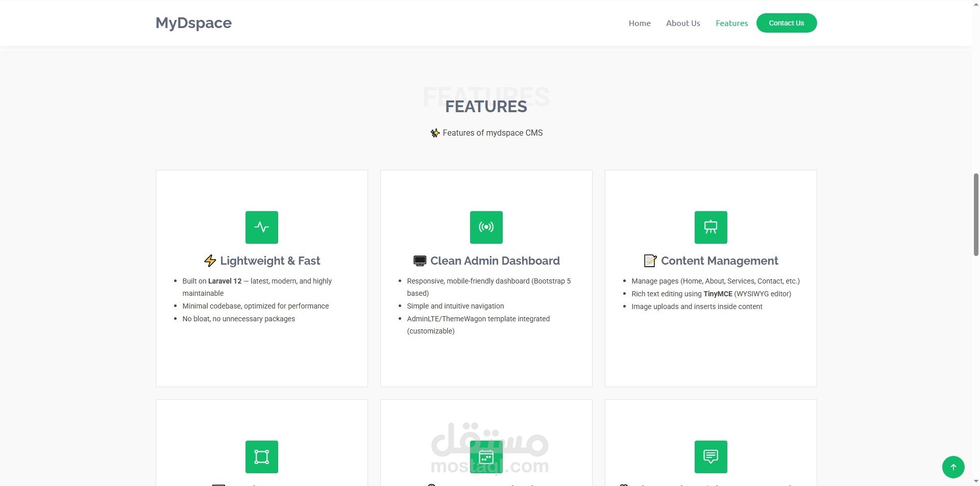Image resolution: width=980 pixels, height=486 pixels.
Task: Click the MyDspace logo
Action: click(193, 23)
